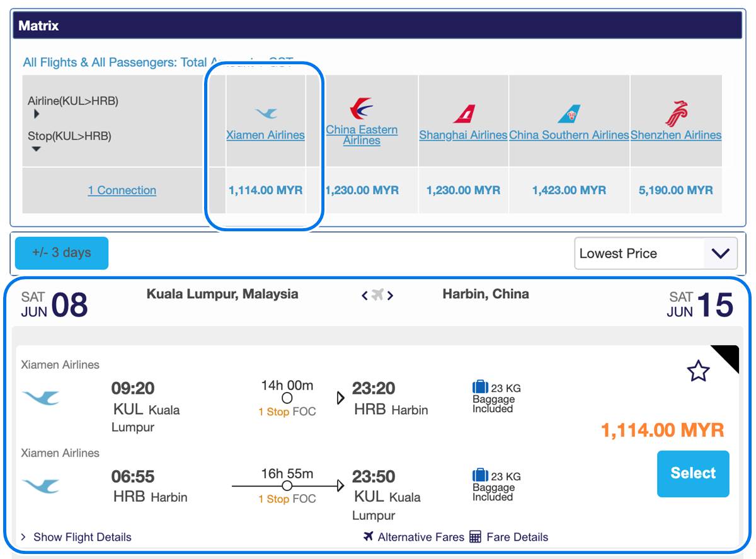Expand the Airline(KUL>HRB) triangle
Viewport: 756px width, 559px height.
pyautogui.click(x=37, y=114)
